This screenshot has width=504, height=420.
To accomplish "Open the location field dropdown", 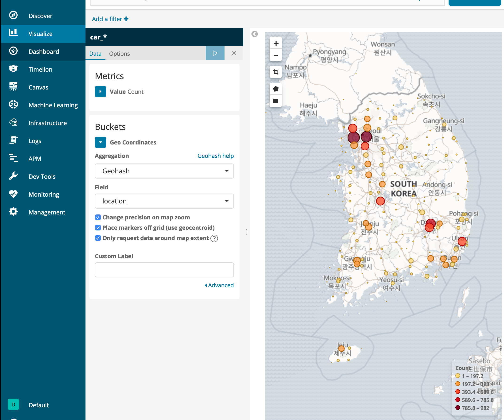I will coord(164,201).
